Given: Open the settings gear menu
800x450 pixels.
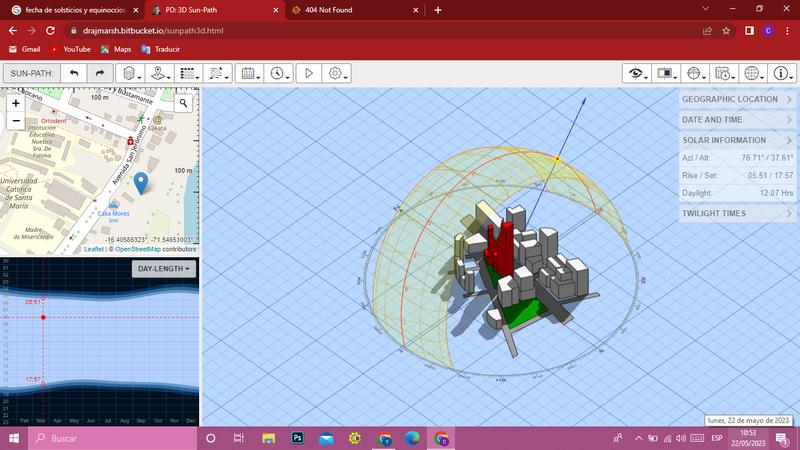Looking at the screenshot, I should [336, 73].
